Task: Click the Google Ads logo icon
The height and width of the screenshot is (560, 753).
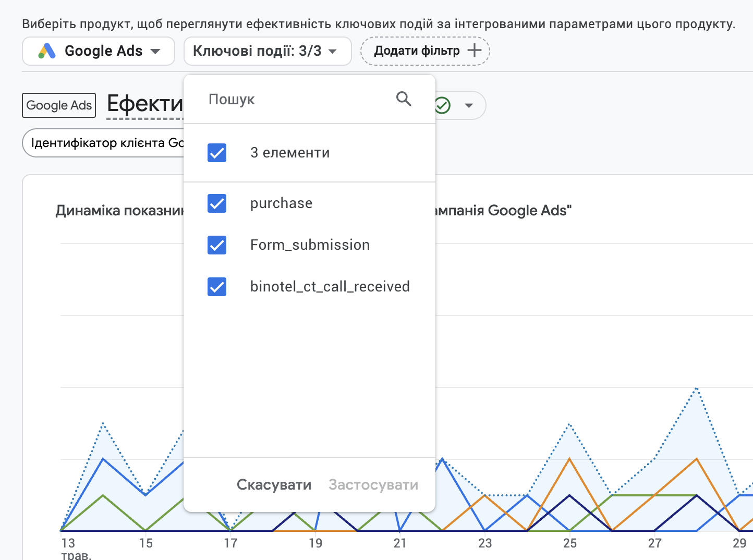Action: pos(47,51)
